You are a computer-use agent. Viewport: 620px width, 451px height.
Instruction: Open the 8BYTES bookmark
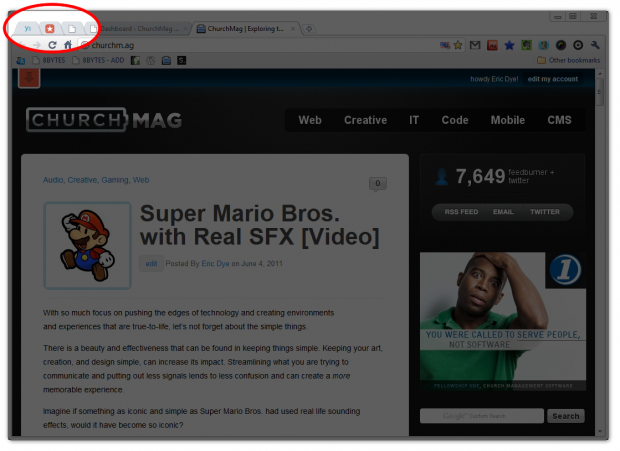point(49,60)
